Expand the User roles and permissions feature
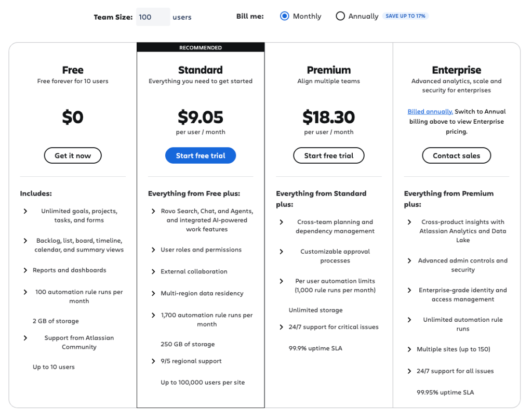532x419 pixels. click(153, 250)
